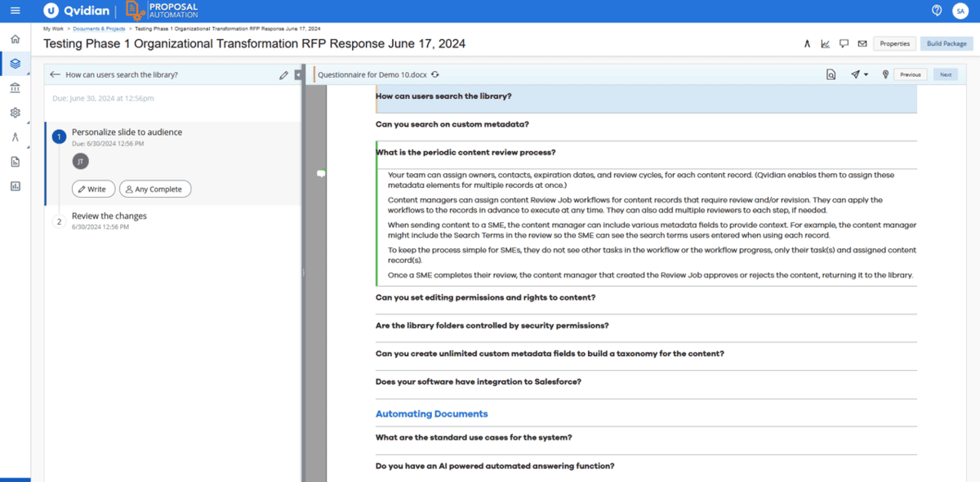The width and height of the screenshot is (980, 482).
Task: Open the hamburger navigation menu
Action: coord(15,11)
